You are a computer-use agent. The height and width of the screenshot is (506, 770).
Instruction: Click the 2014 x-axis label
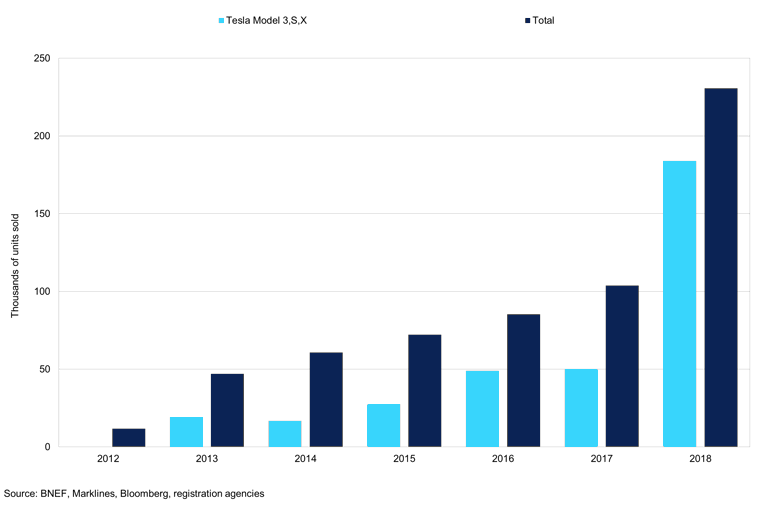305,459
